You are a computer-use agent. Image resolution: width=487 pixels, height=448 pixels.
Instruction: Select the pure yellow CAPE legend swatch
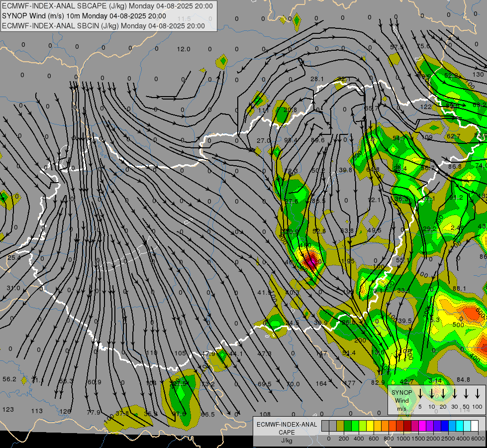tap(370, 426)
